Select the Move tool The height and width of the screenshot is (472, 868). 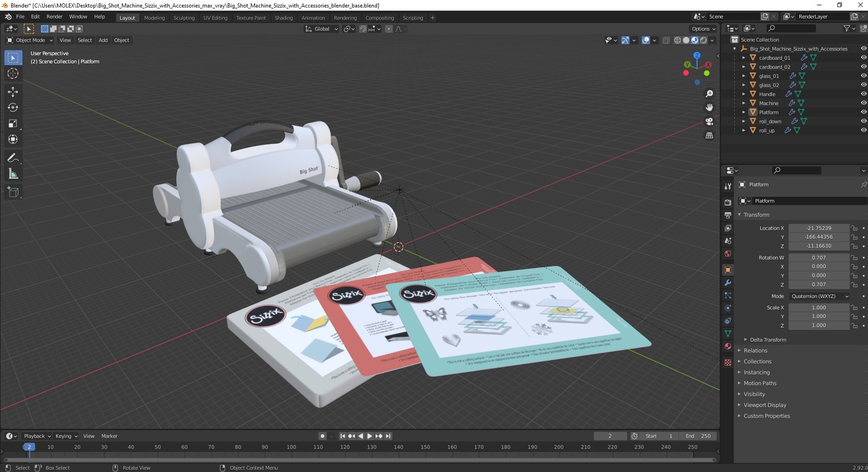[13, 92]
